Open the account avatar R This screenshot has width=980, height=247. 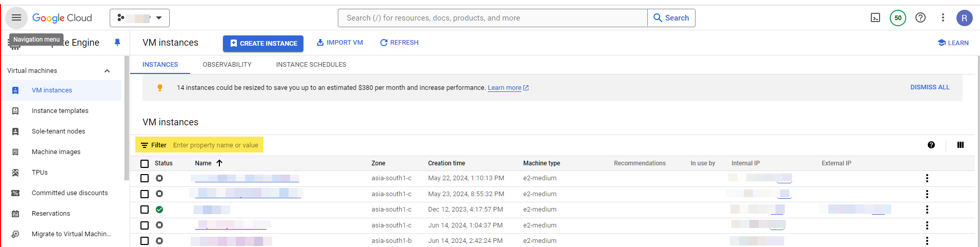[964, 18]
